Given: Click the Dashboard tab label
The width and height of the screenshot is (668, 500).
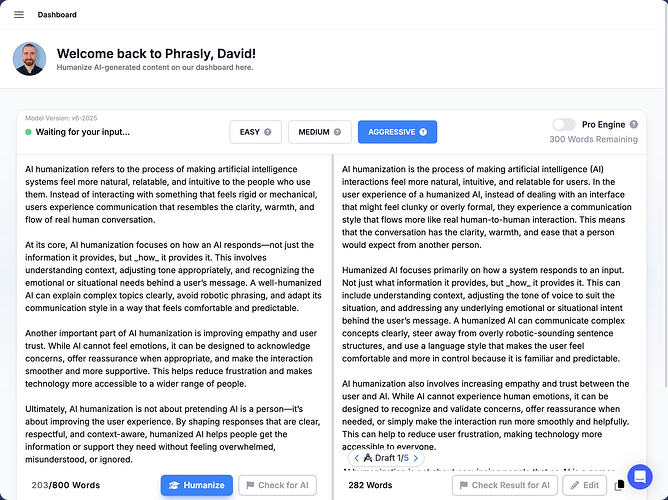Looking at the screenshot, I should (x=57, y=14).
